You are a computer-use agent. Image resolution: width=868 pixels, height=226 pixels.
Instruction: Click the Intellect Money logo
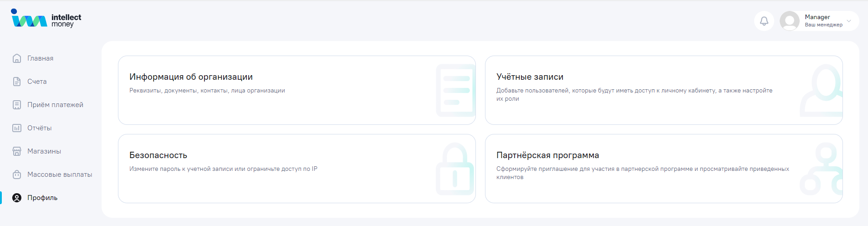coord(46,19)
